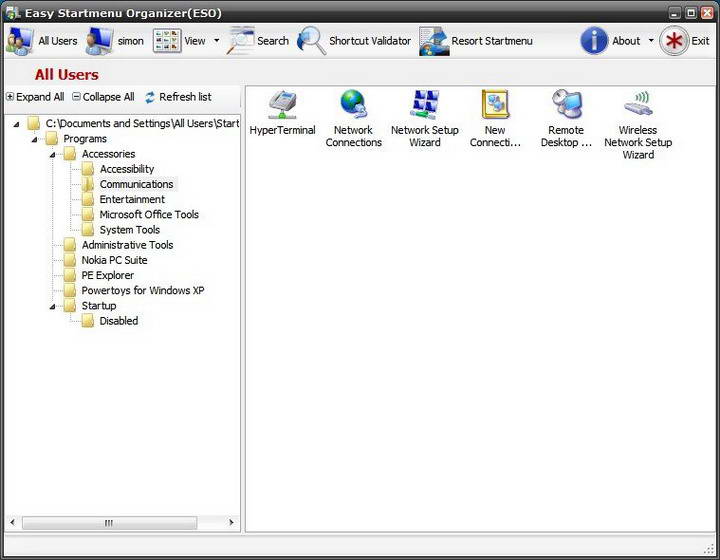This screenshot has height=560, width=720.
Task: Select the C:\Documents and Settings root path
Action: click(x=142, y=123)
